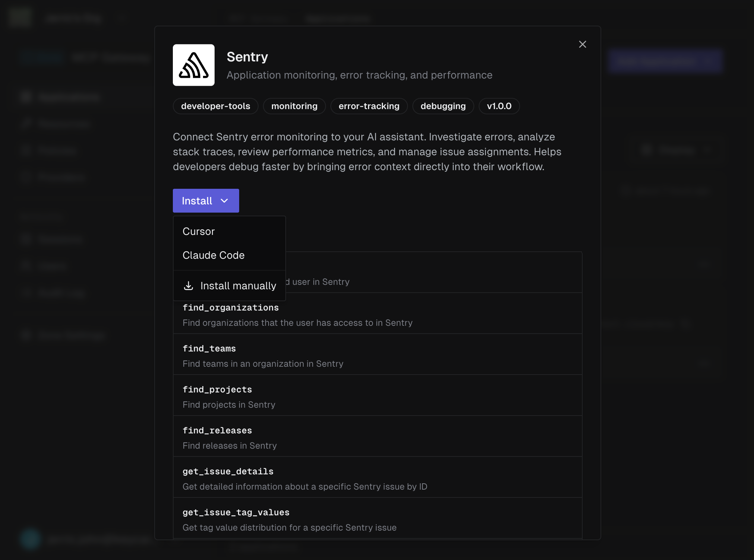Click the Install button label
Image resolution: width=754 pixels, height=560 pixels.
tap(197, 201)
